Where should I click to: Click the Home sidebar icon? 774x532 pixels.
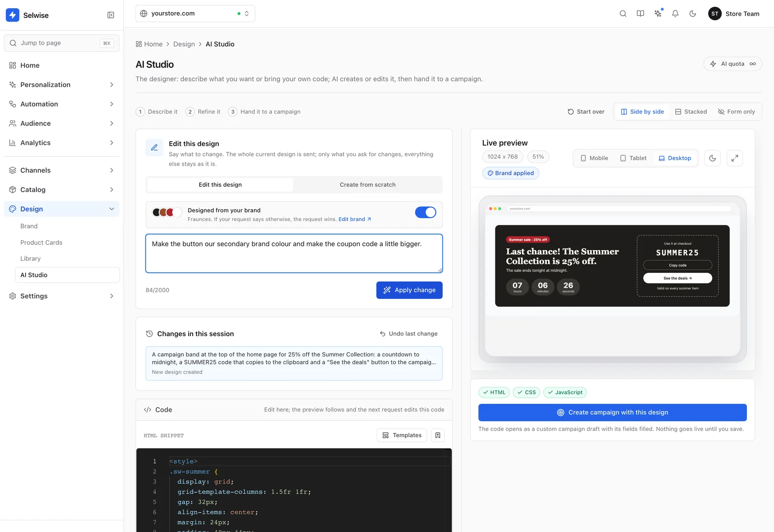pos(13,65)
